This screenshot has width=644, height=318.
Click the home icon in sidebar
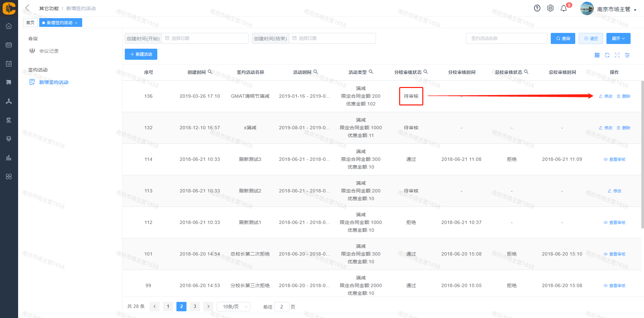pos(9,26)
